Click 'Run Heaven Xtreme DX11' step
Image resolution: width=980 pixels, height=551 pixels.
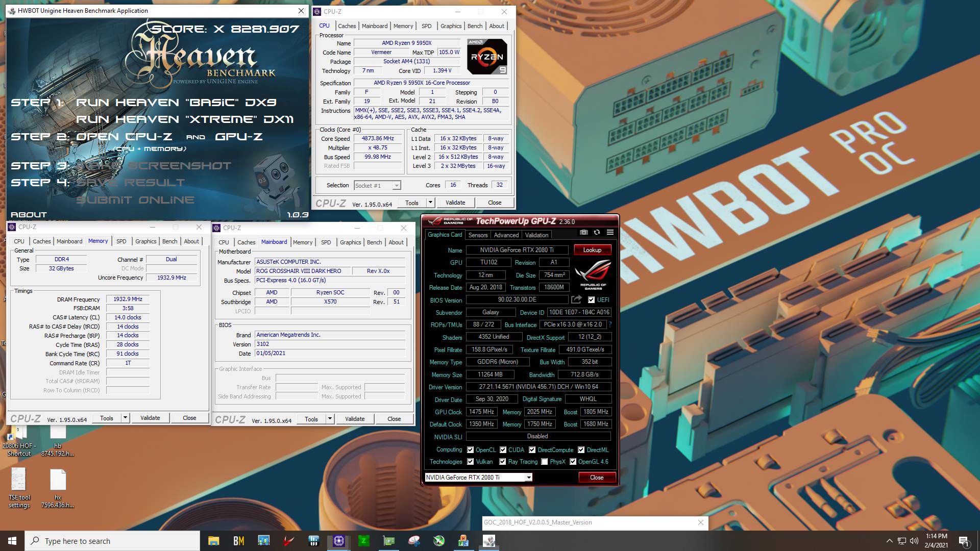tap(185, 119)
